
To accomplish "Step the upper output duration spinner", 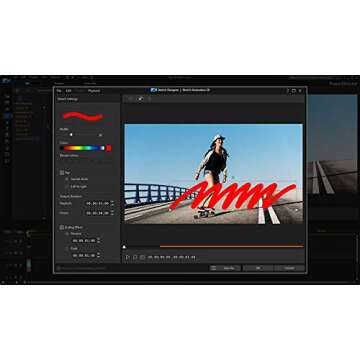I will pyautogui.click(x=112, y=203).
